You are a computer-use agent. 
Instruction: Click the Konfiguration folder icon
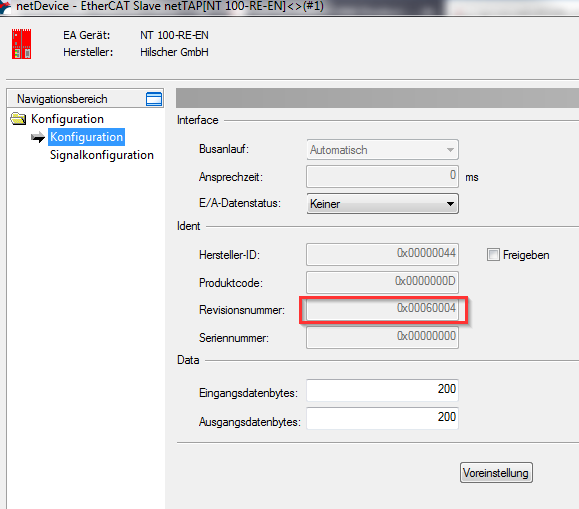[18, 119]
